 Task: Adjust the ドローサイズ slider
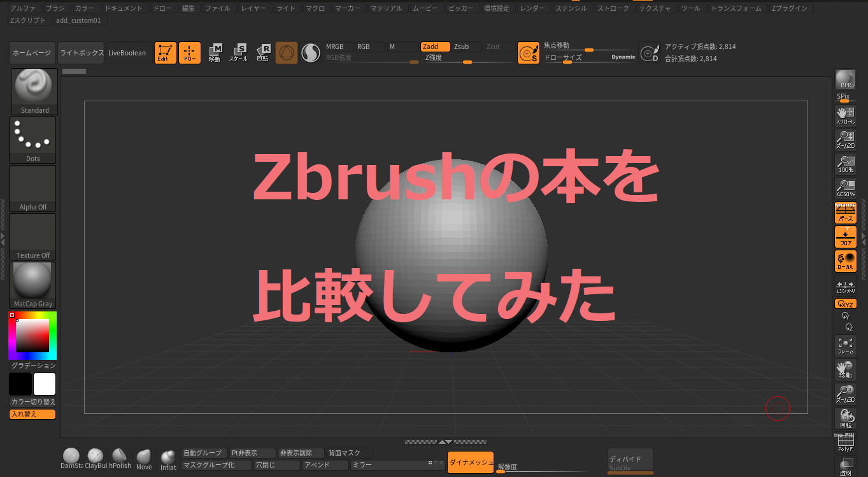coord(589,57)
